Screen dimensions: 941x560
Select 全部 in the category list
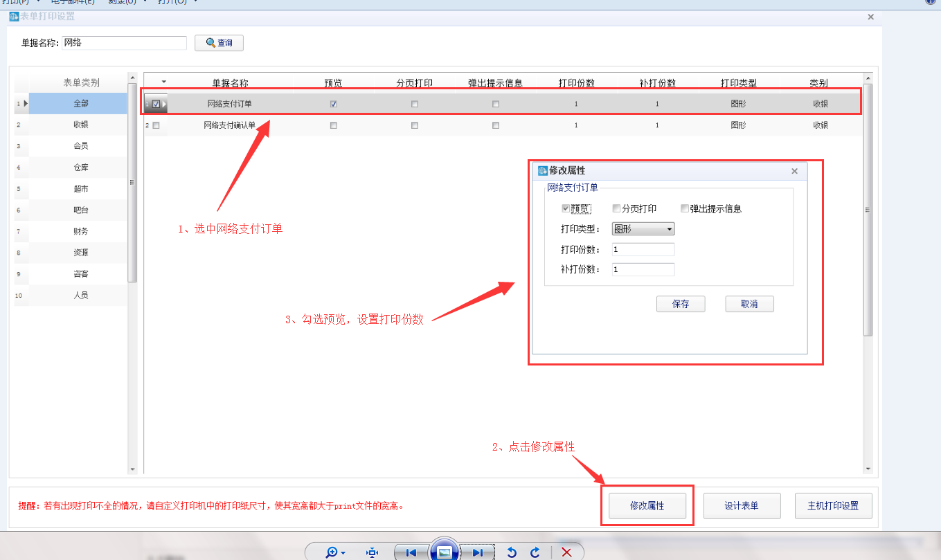pos(78,104)
